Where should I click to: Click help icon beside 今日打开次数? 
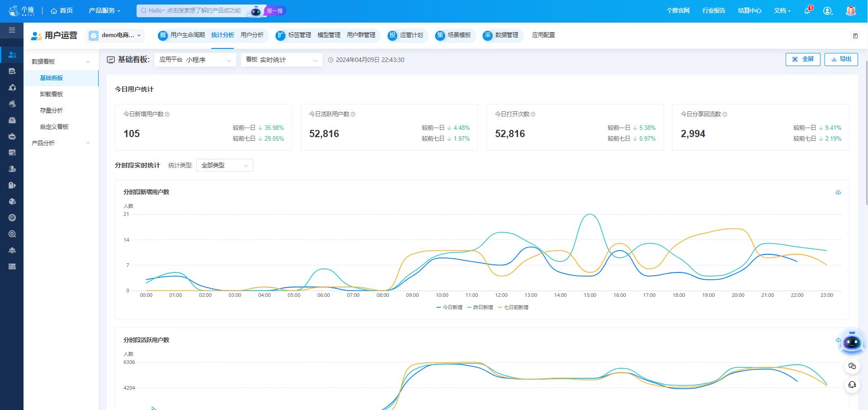point(533,114)
